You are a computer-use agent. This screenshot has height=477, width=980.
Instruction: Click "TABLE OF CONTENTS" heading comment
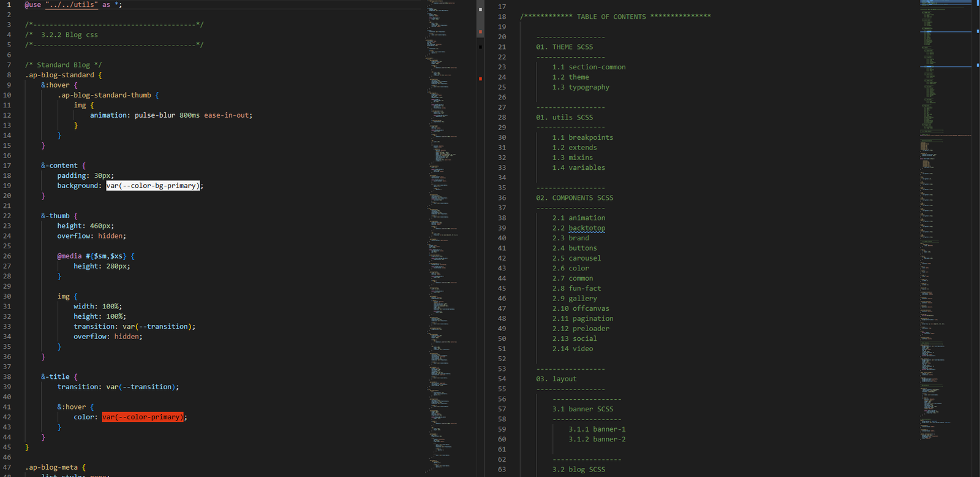point(611,17)
